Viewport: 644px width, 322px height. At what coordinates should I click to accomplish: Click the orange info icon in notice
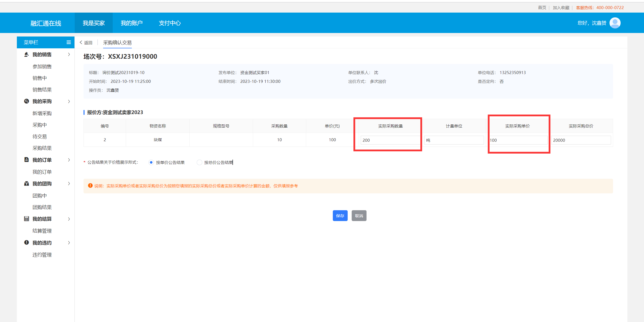click(x=90, y=186)
